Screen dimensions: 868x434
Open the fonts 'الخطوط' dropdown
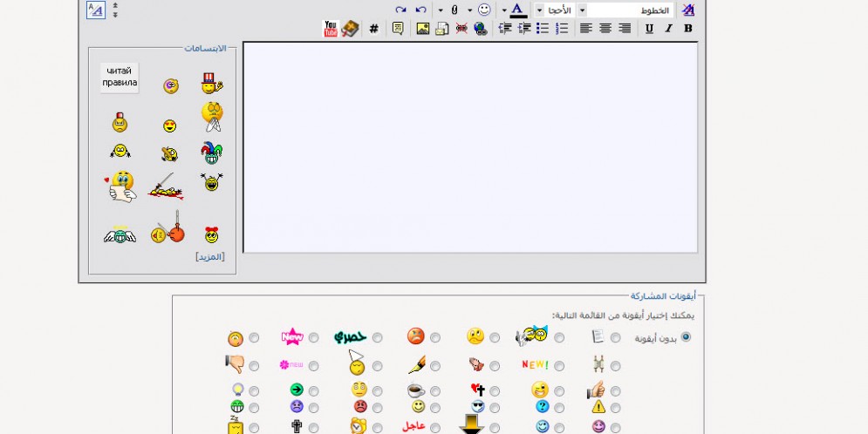[630, 10]
